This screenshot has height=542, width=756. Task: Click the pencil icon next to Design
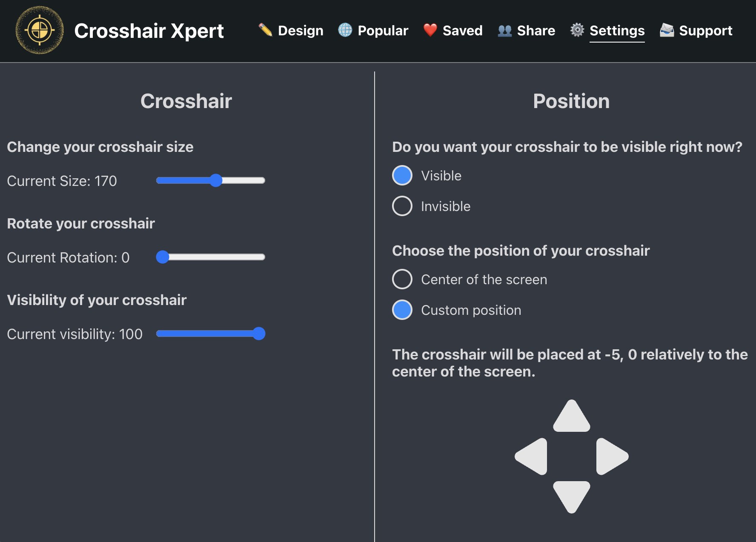pyautogui.click(x=265, y=30)
